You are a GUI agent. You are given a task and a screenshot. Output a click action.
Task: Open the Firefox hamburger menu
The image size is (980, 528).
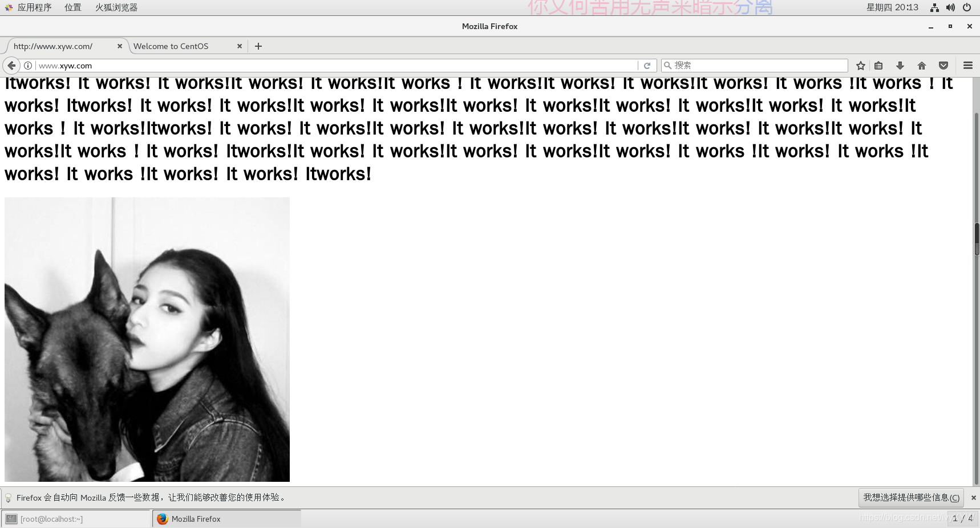click(x=968, y=66)
